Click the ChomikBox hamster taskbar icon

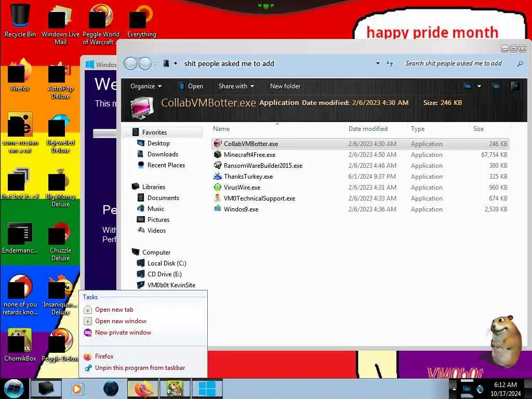[175, 389]
